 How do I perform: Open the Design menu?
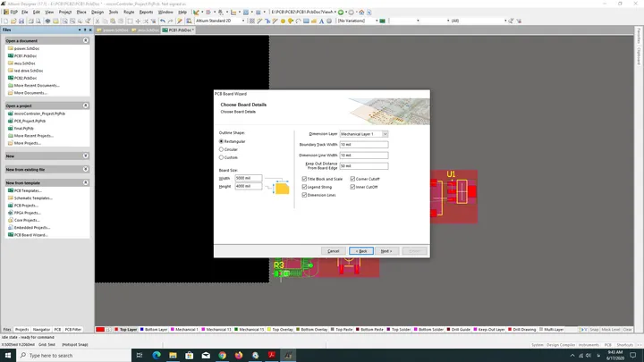coord(97,12)
